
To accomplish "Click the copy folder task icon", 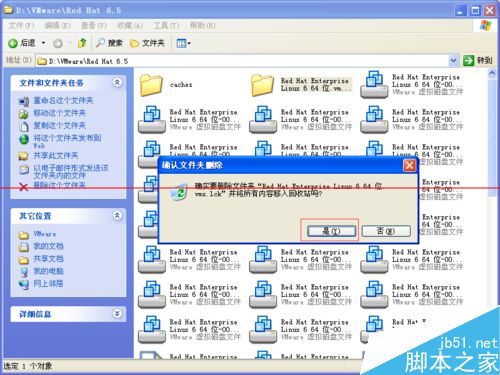I will tap(24, 126).
